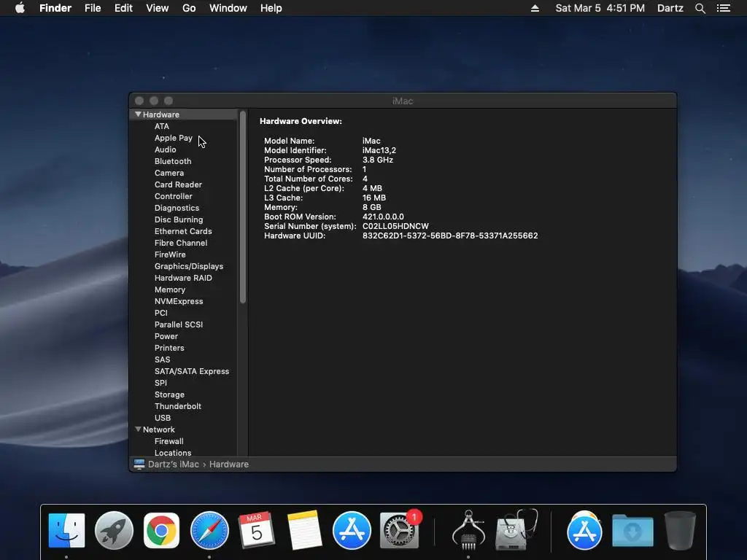Open Spotlight search magnifier
Screen dimensions: 747x560
click(700, 8)
